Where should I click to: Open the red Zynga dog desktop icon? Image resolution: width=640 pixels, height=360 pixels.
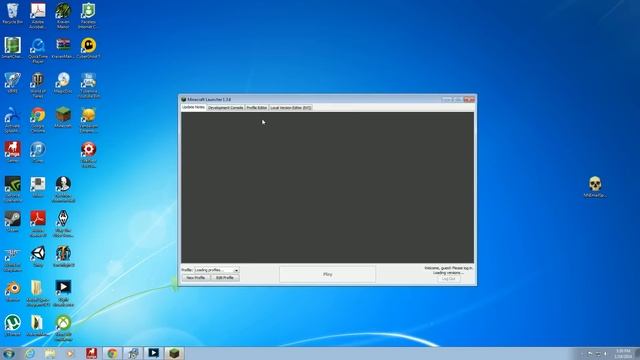tap(13, 152)
